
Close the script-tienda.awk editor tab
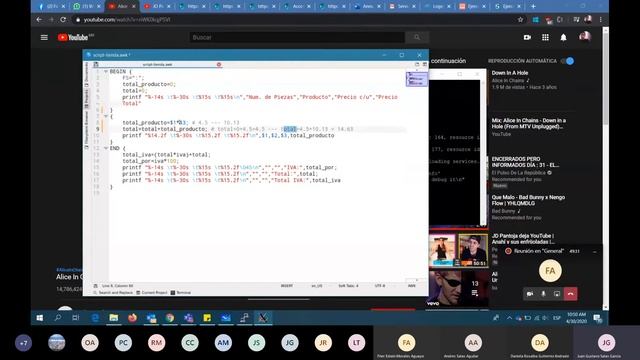219,64
